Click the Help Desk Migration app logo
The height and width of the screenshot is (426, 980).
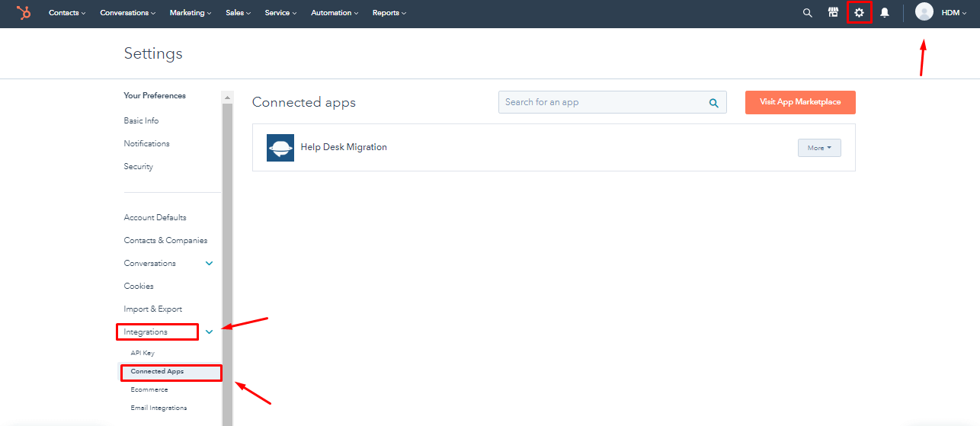pyautogui.click(x=280, y=148)
